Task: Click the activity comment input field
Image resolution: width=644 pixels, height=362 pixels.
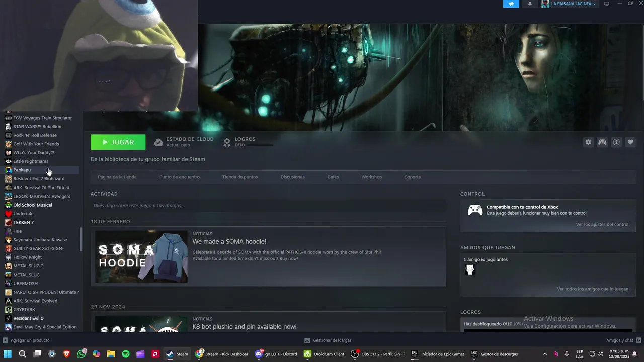Action: pyautogui.click(x=268, y=205)
